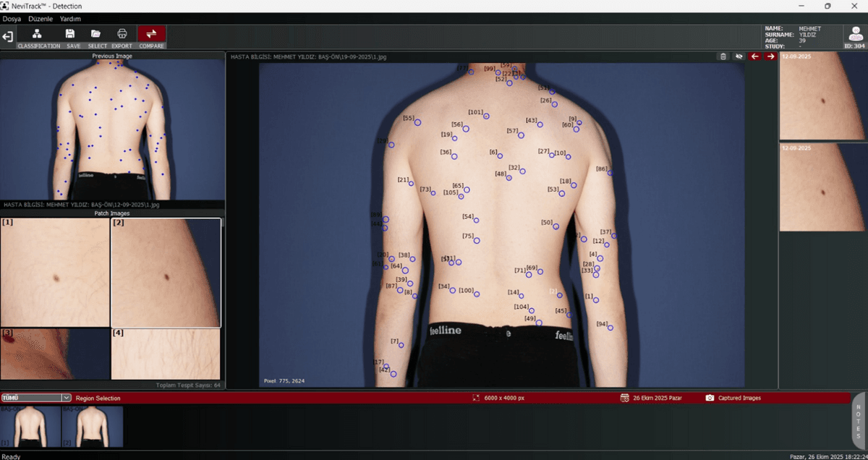The image size is (868, 460).
Task: Toggle marker visibility with crossed-eye icon
Action: pyautogui.click(x=739, y=56)
